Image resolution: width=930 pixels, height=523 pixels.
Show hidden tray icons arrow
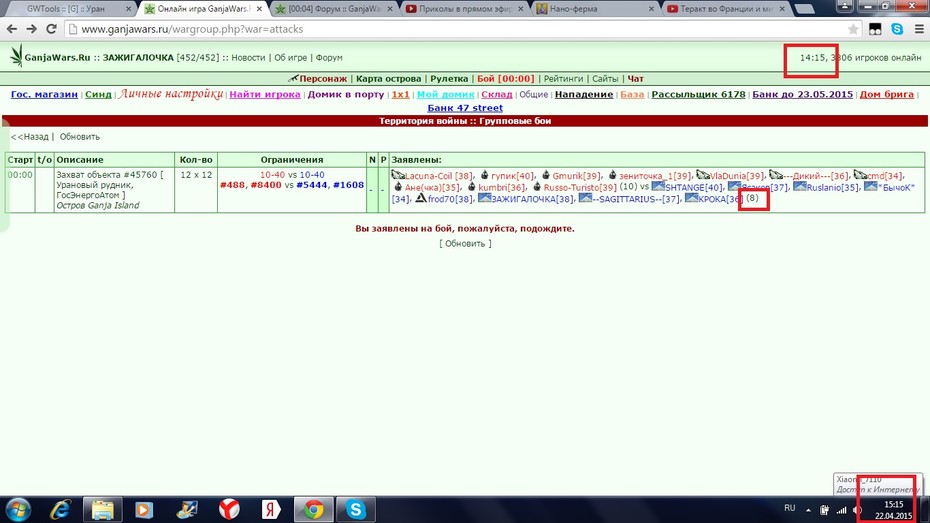tap(808, 509)
